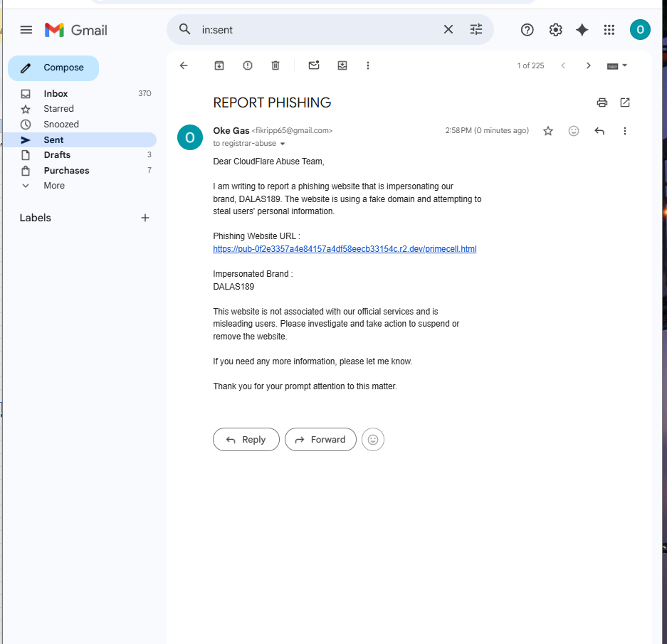Move the email to Inbox
This screenshot has height=644, width=667.
(342, 65)
